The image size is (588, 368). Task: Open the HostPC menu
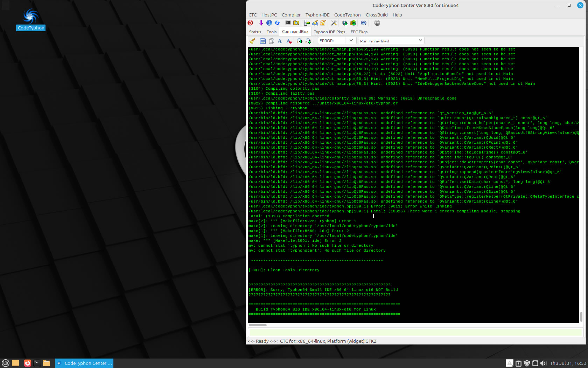[x=269, y=15]
